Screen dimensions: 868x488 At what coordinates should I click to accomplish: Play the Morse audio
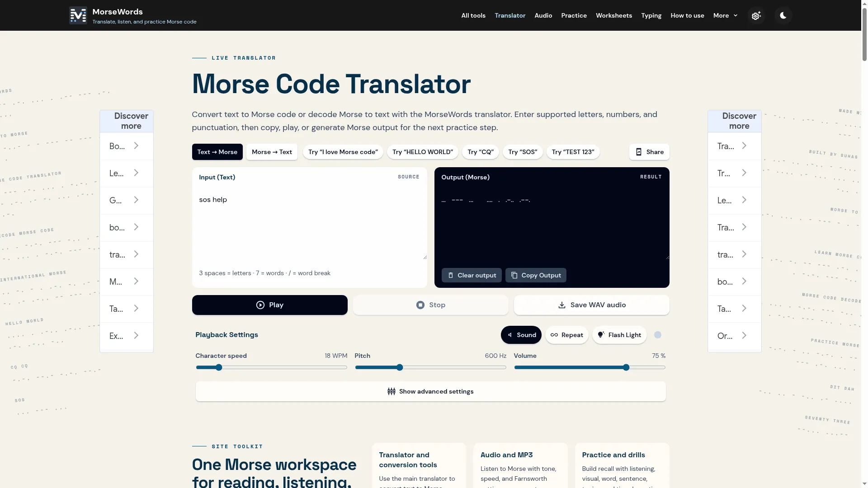pyautogui.click(x=270, y=305)
